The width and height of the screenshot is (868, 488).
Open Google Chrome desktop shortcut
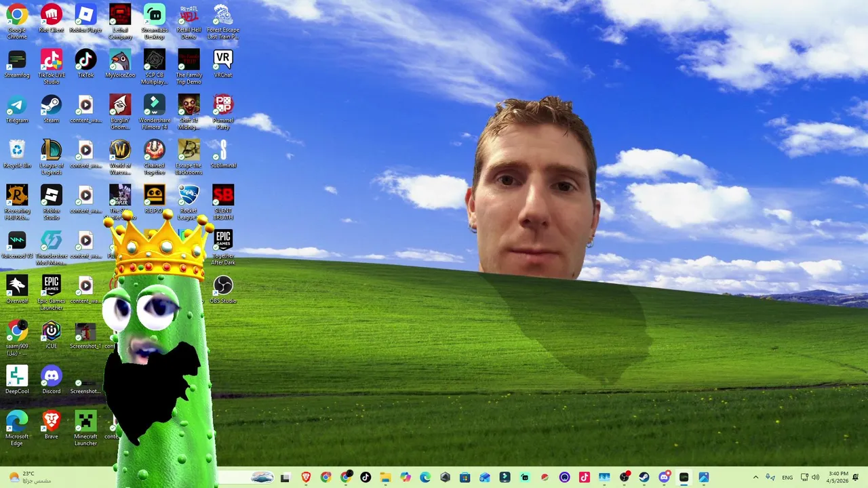click(17, 21)
